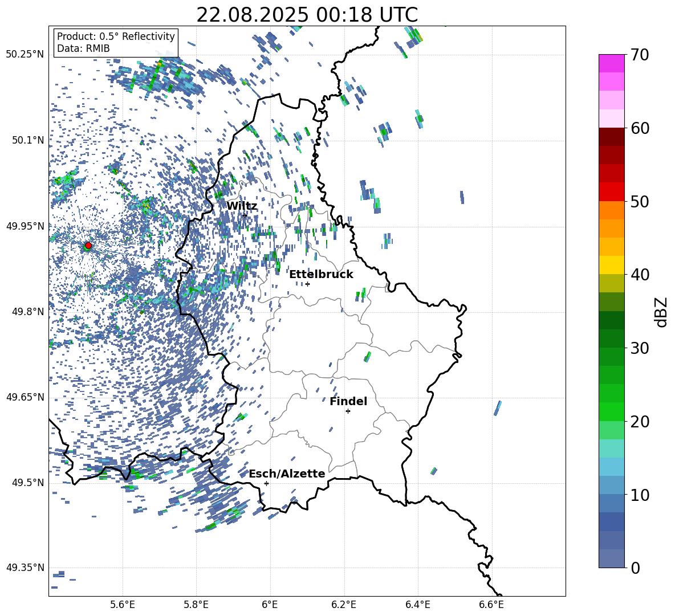Screen dimensions: 675x616
Task: Click the 'Data: RMIB' text
Action: [83, 48]
